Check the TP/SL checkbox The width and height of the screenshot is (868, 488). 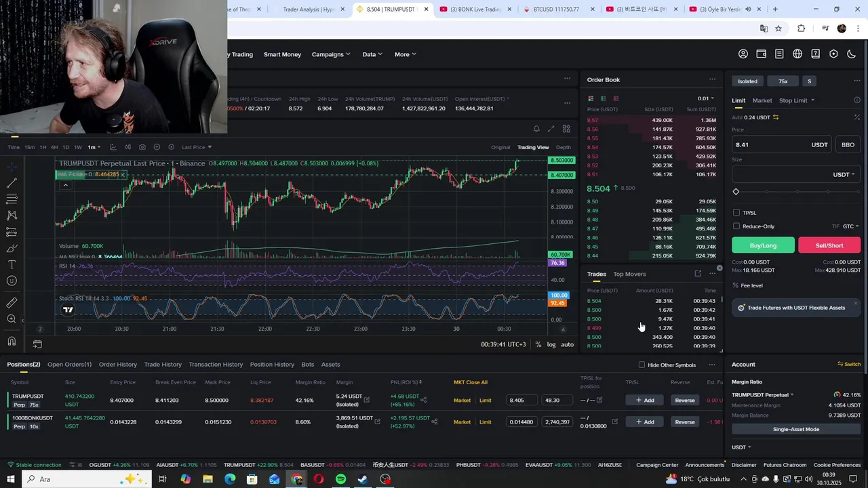[736, 213]
